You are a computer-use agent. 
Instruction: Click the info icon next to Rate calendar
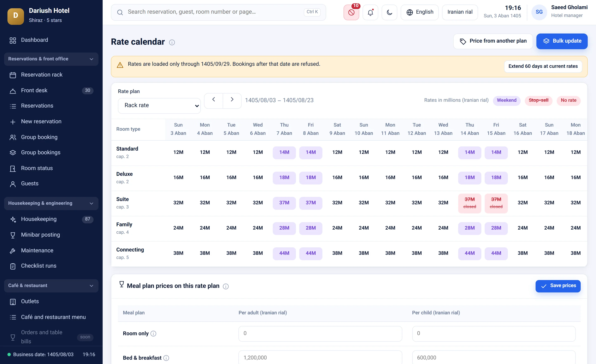click(x=172, y=43)
